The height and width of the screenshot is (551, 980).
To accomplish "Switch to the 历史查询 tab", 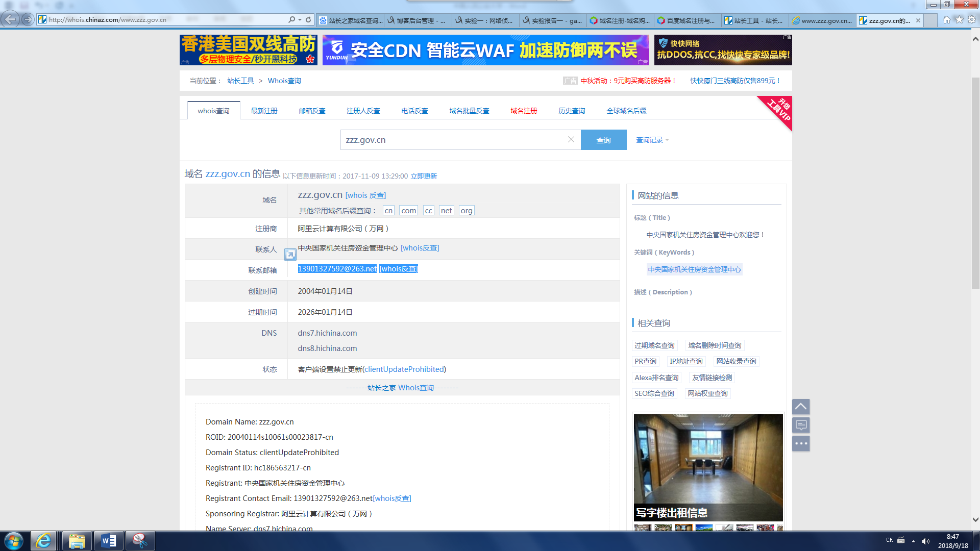I will 572,111.
